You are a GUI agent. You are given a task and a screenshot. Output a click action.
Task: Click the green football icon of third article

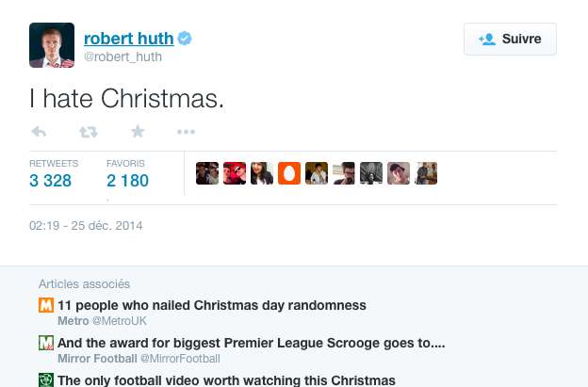pyautogui.click(x=45, y=380)
